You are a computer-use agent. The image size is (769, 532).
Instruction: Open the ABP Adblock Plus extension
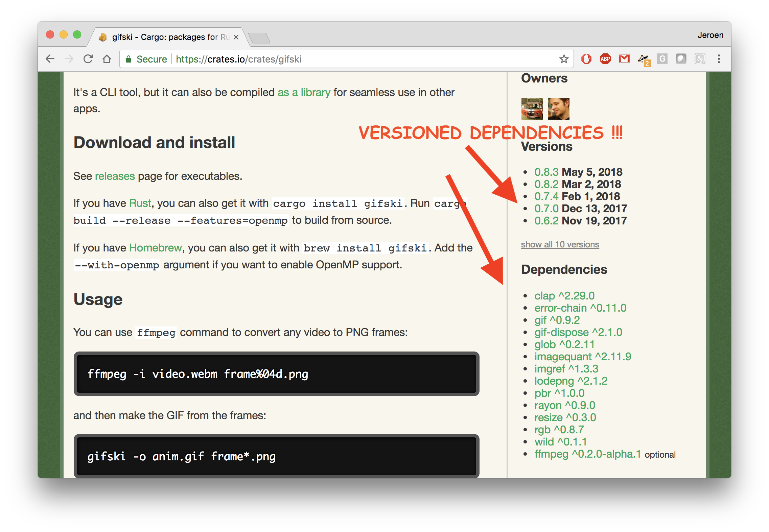605,59
